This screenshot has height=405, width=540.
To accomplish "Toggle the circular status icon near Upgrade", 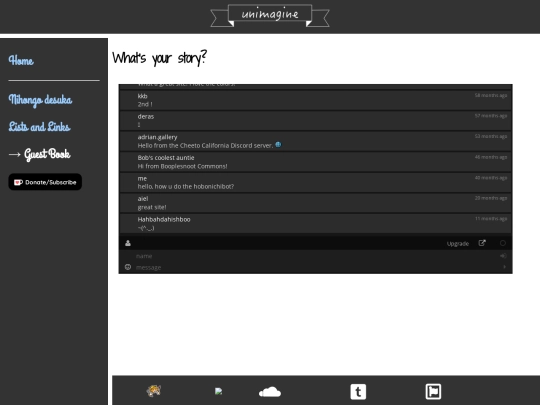I will pyautogui.click(x=503, y=243).
